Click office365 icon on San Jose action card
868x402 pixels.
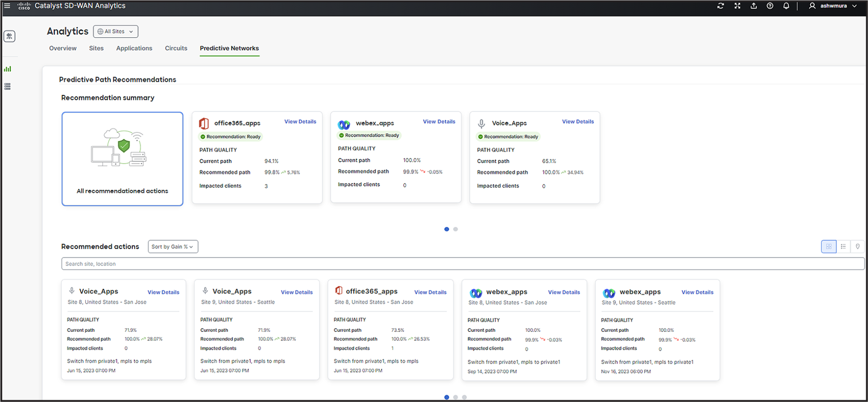point(339,291)
